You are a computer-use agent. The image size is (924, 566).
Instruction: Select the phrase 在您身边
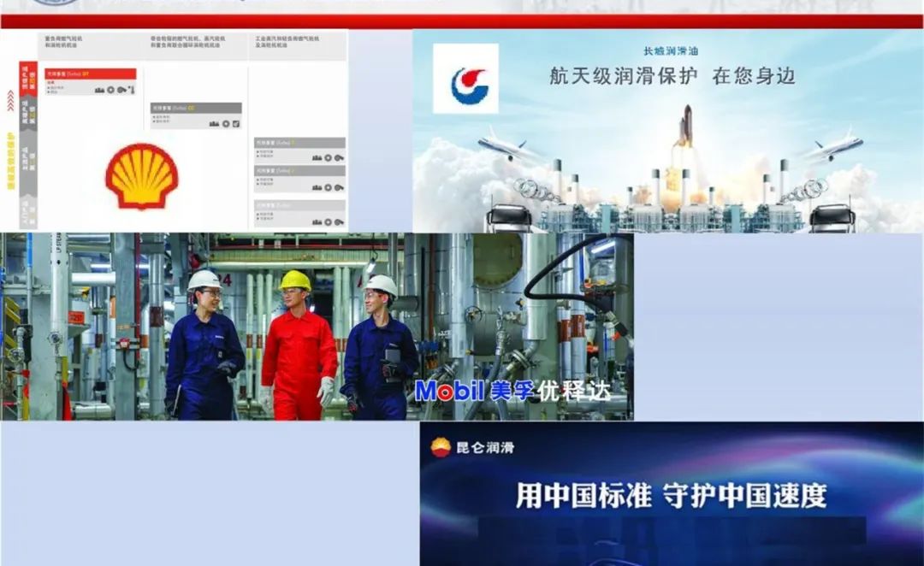(754, 76)
